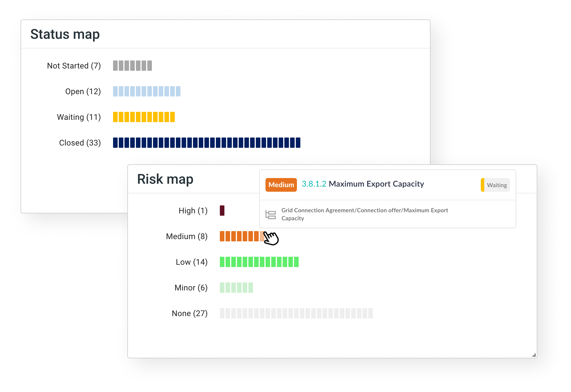Click the first grey Not Started block
The width and height of the screenshot is (571, 392).
point(115,66)
